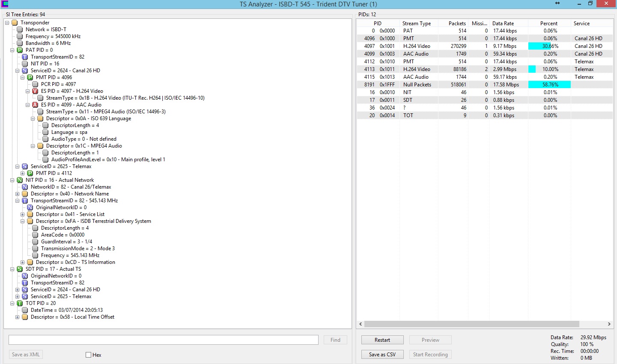Expand Descriptor 0x41 Service List
The height and width of the screenshot is (364, 617).
23,214
